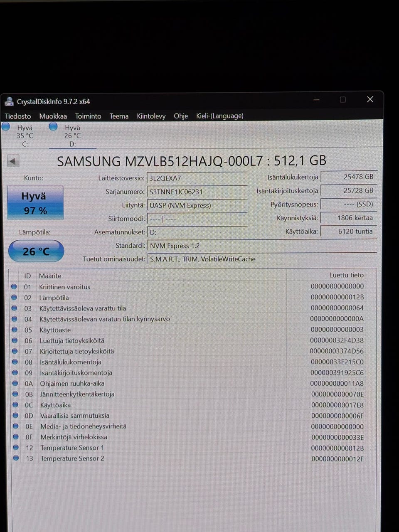The height and width of the screenshot is (532, 399).
Task: Click raw value 000000032F4D38
Action: (337, 340)
